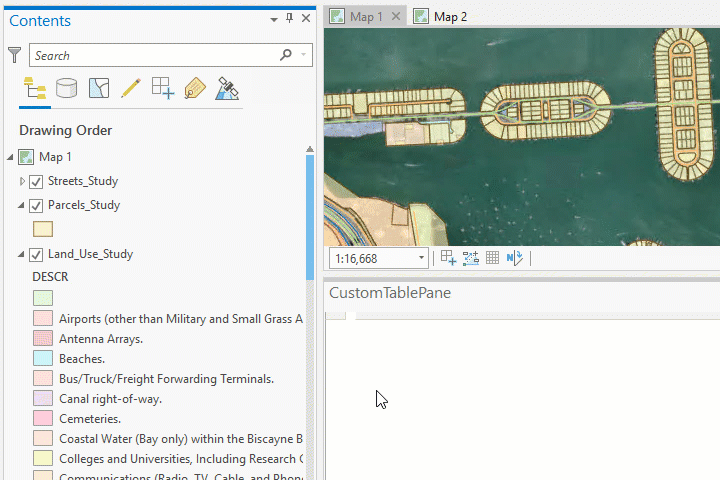The image size is (720, 480).
Task: Click the "Beaches." legend label
Action: pyautogui.click(x=82, y=359)
